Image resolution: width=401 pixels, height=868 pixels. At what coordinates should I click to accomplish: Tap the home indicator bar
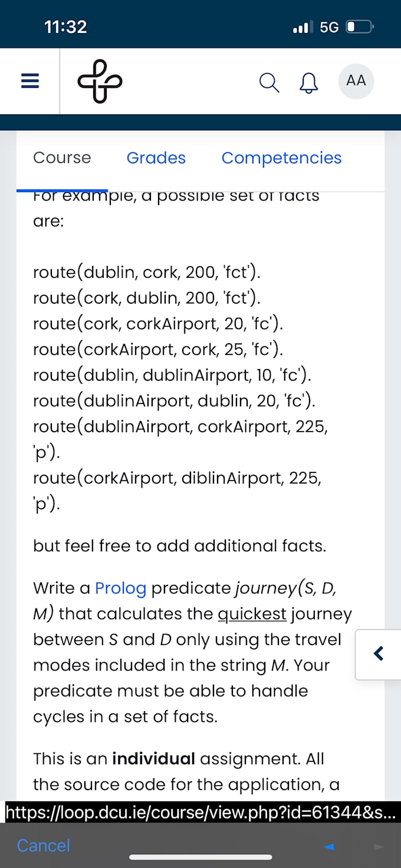pos(200,857)
